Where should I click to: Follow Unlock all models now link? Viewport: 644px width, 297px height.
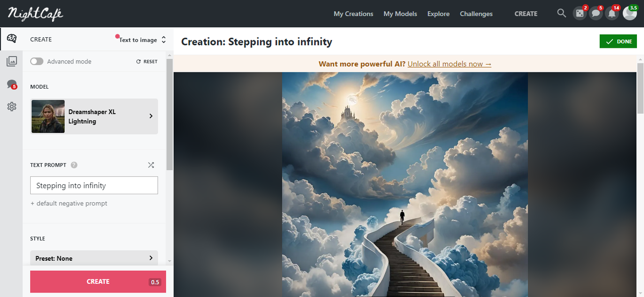coord(449,64)
